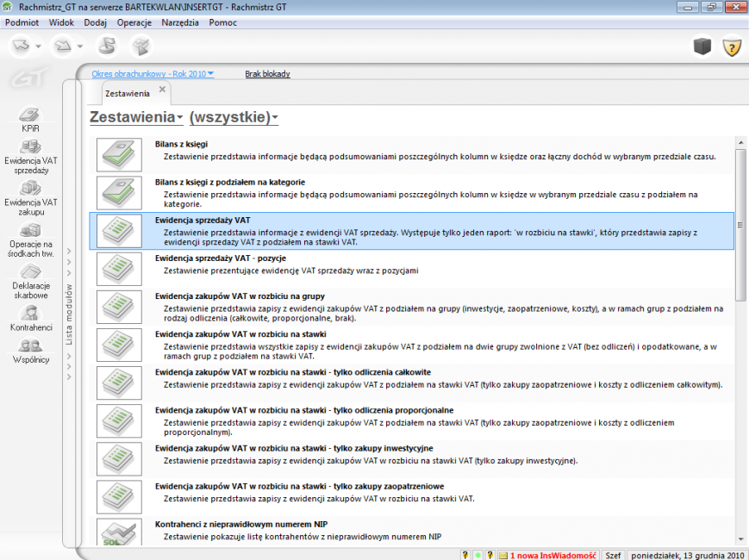Expand Okres obrachunkowy - Rok 2010 dropdown
Image resolution: width=749 pixels, height=560 pixels.
153,74
